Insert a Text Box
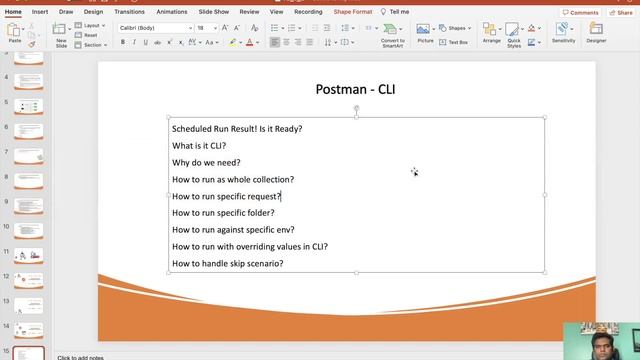Viewport: 640px width, 360px height. 453,42
